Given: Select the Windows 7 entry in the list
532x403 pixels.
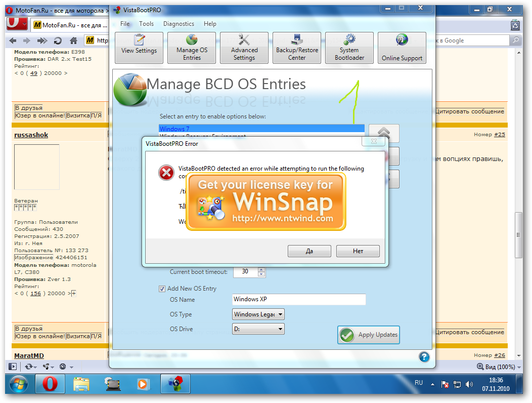Looking at the screenshot, I should point(261,129).
